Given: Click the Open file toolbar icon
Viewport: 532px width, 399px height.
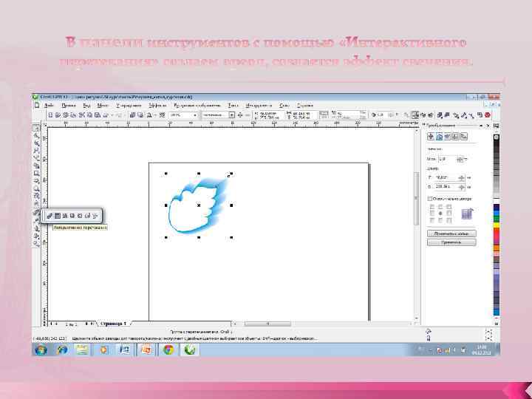Looking at the screenshot, I should coord(58,115).
